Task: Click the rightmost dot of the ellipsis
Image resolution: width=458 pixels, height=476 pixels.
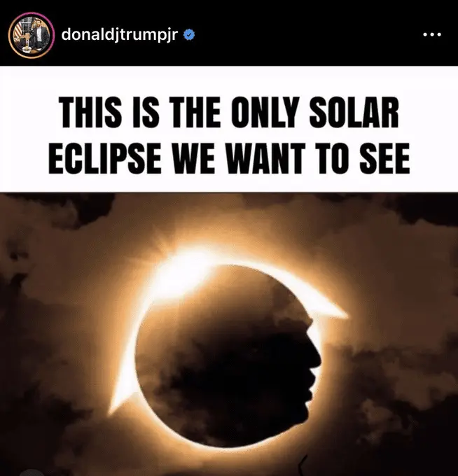Action: coord(439,34)
